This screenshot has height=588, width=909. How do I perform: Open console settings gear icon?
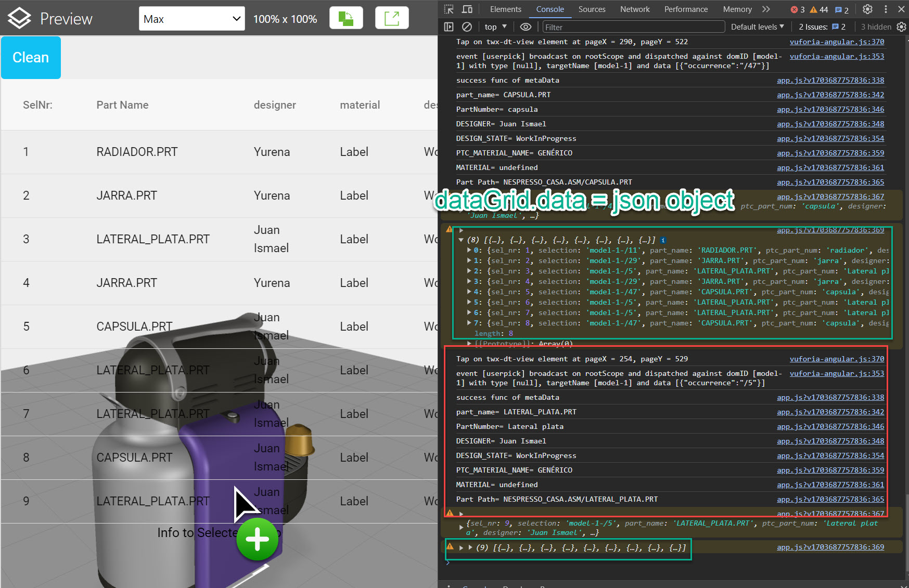(901, 27)
